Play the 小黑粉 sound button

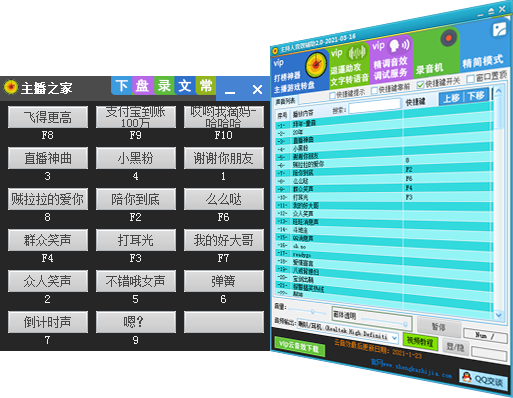click(136, 158)
